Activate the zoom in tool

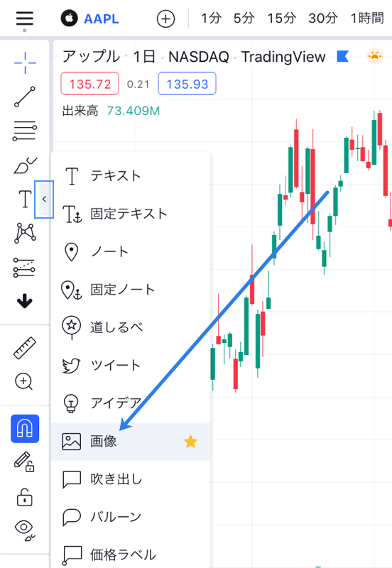coord(24,382)
